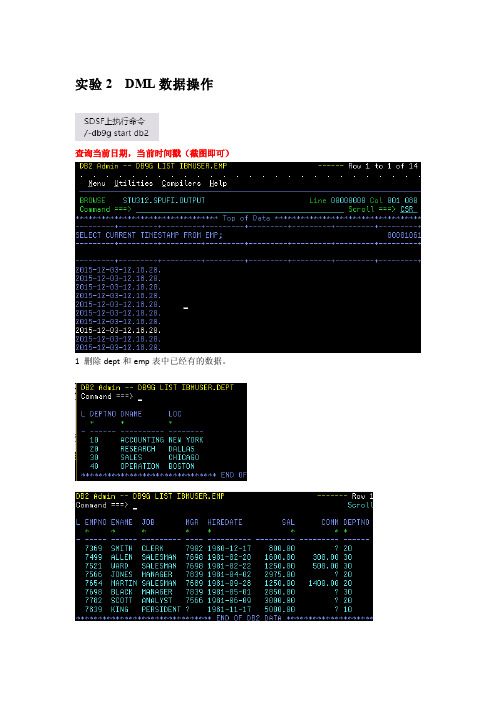Viewport: 496px width, 702px height.
Task: Click the SAL column header
Action: tap(288, 522)
